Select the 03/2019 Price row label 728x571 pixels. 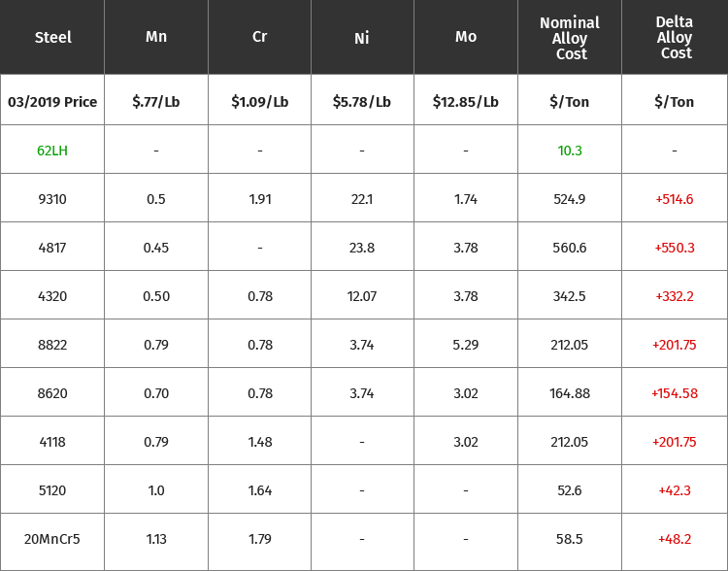pos(52,102)
